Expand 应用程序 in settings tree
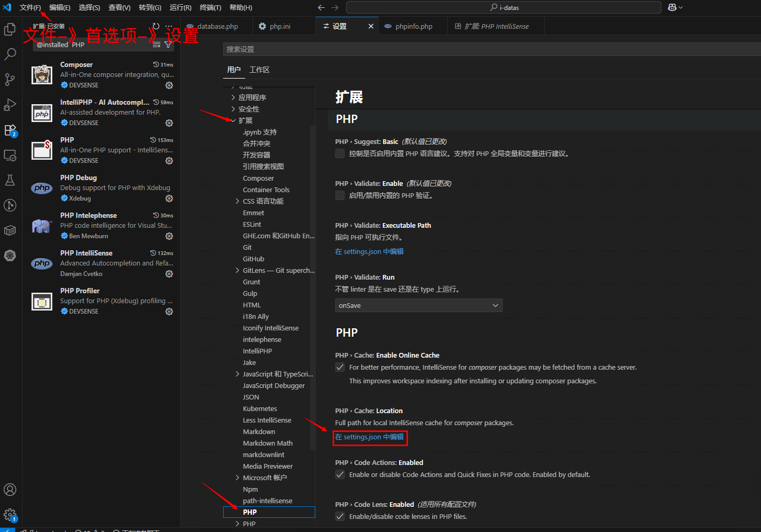 pos(233,97)
